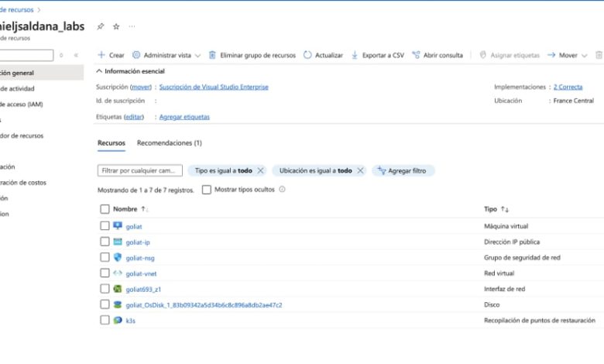Focus the Filtrar por cualquier campo input

[x=140, y=170]
